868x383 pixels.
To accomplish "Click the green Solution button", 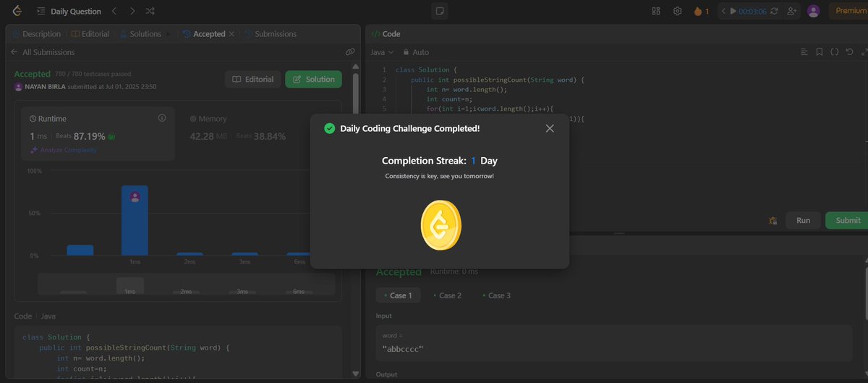I will tap(313, 80).
